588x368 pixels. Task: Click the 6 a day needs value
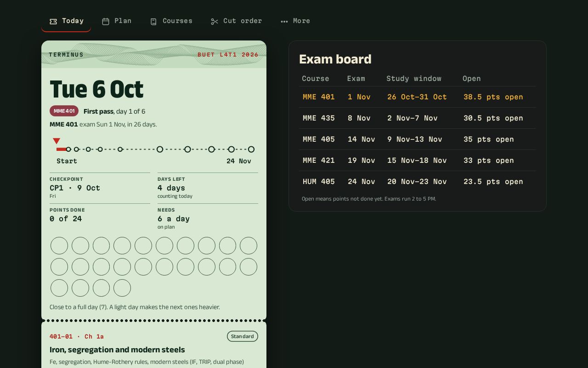174,218
